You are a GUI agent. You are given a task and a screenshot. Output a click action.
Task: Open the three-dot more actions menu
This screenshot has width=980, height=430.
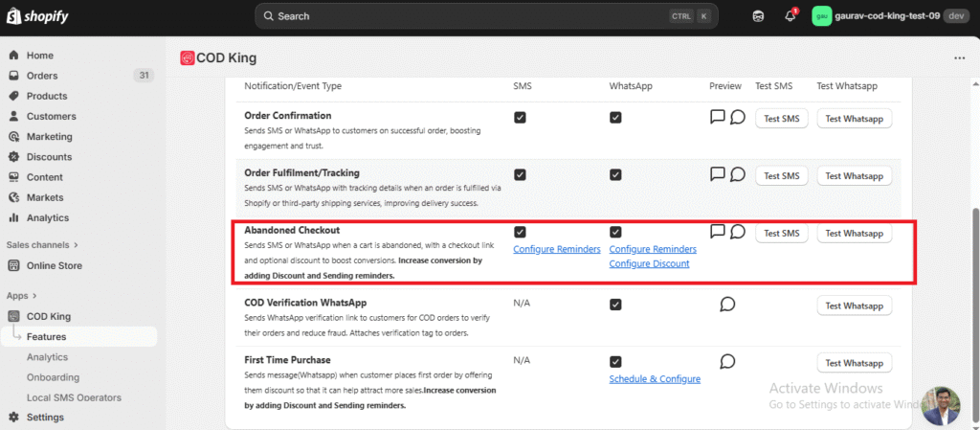[x=960, y=58]
